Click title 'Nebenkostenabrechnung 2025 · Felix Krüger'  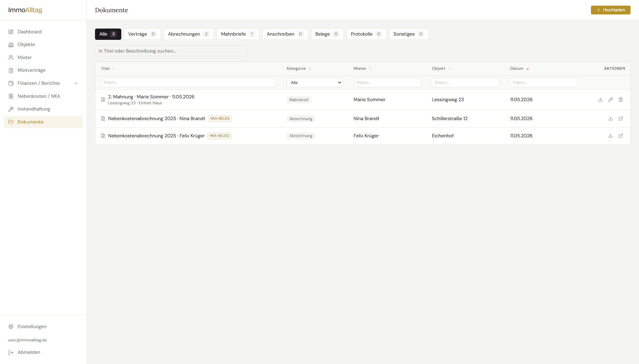[156, 136]
